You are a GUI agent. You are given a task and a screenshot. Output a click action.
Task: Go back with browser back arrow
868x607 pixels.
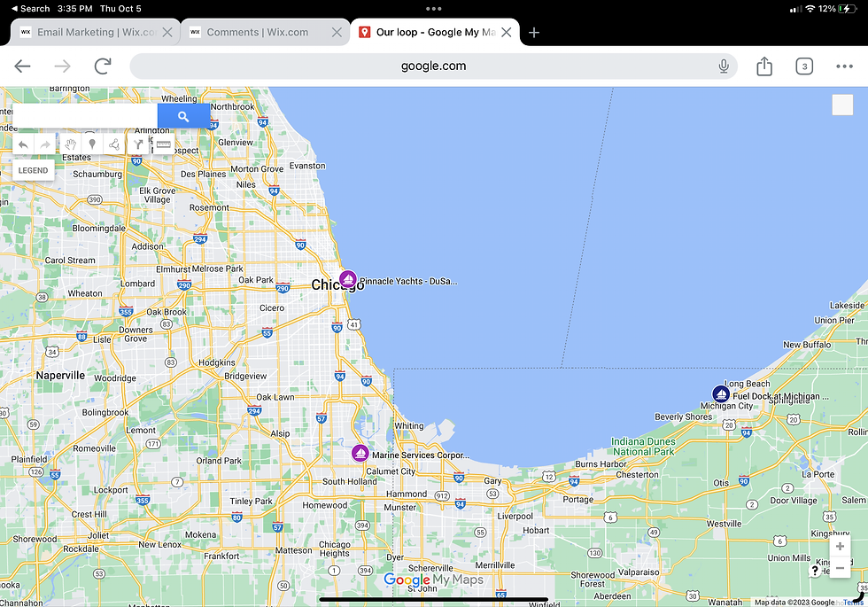pyautogui.click(x=22, y=66)
